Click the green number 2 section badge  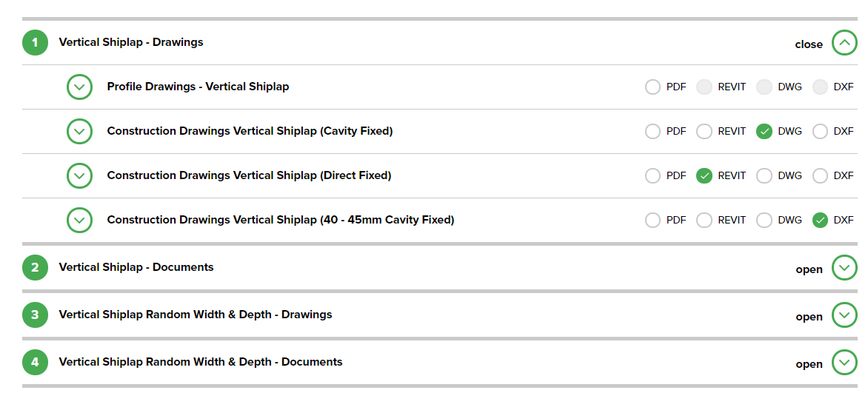35,268
